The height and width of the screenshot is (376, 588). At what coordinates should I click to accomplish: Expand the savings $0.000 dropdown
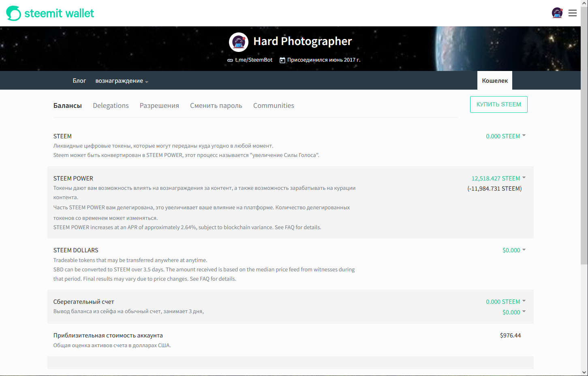[x=514, y=312]
